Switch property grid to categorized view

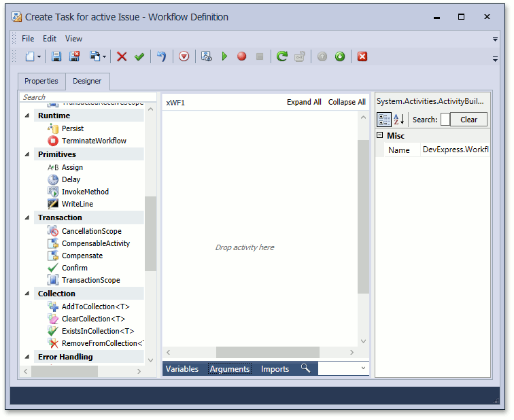tap(384, 120)
